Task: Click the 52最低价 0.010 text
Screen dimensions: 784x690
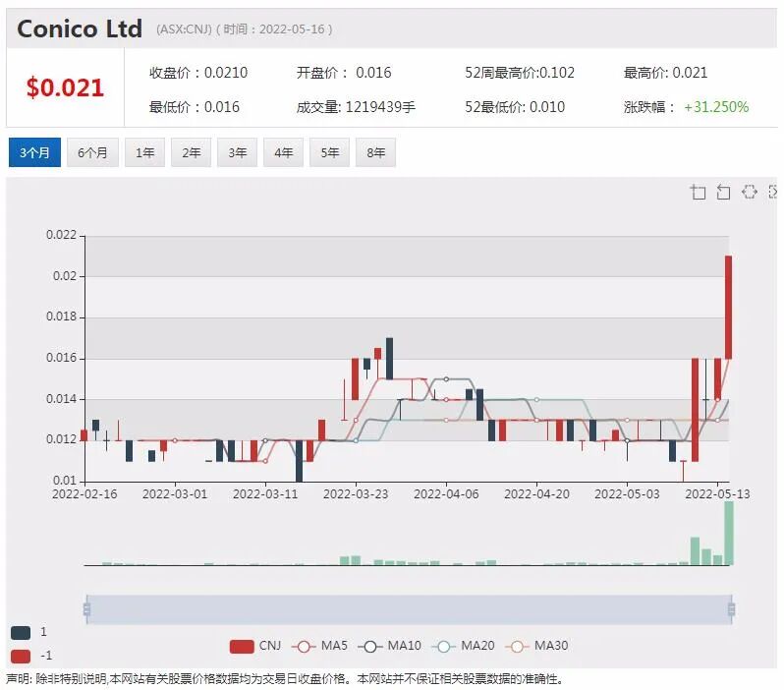Action: (x=515, y=107)
